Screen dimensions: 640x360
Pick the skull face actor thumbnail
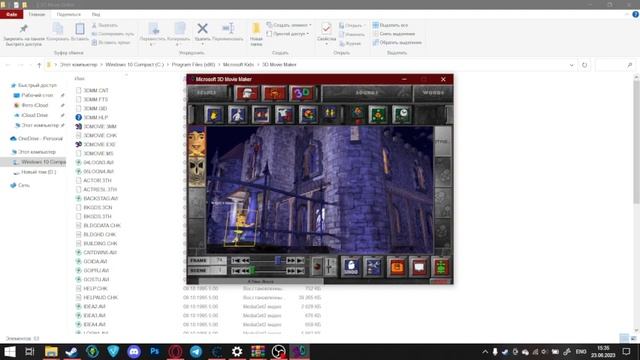click(x=197, y=172)
